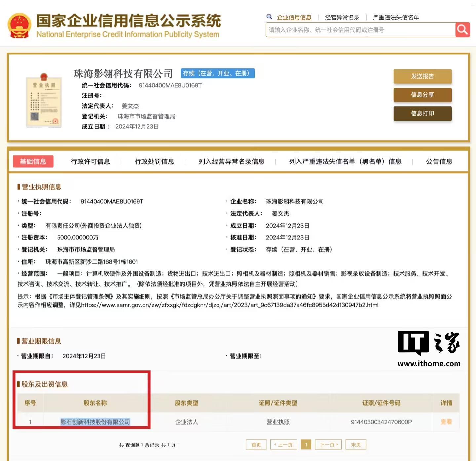This screenshot has width=476, height=461.
Task: Focus the enterprise name search field
Action: 360,30
